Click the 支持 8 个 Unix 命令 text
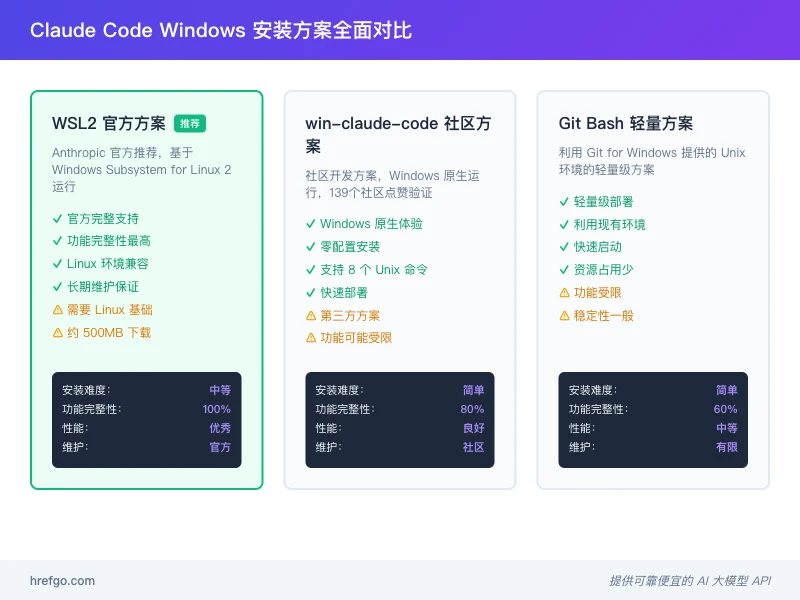The height and width of the screenshot is (600, 800). [x=374, y=270]
